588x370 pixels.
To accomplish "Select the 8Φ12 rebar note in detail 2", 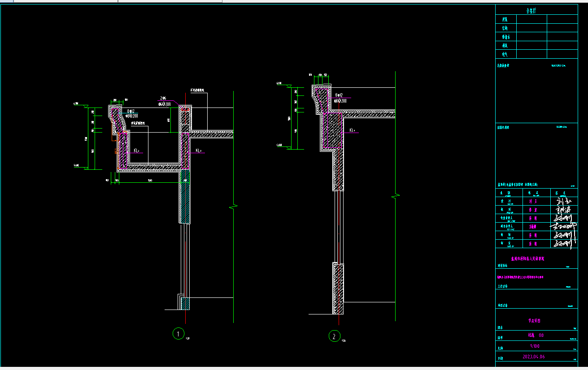I will pos(339,95).
